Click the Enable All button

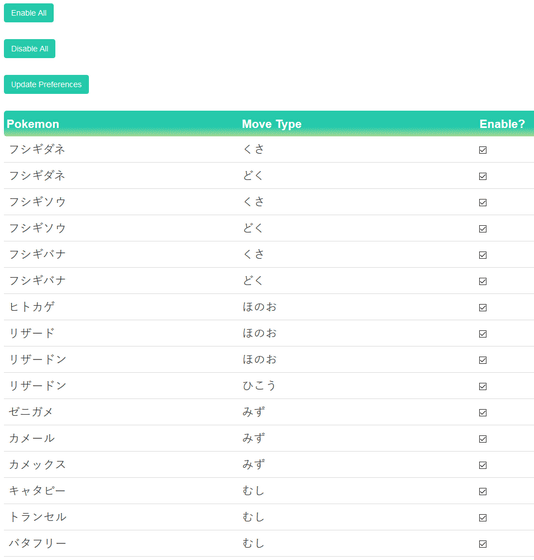point(29,13)
